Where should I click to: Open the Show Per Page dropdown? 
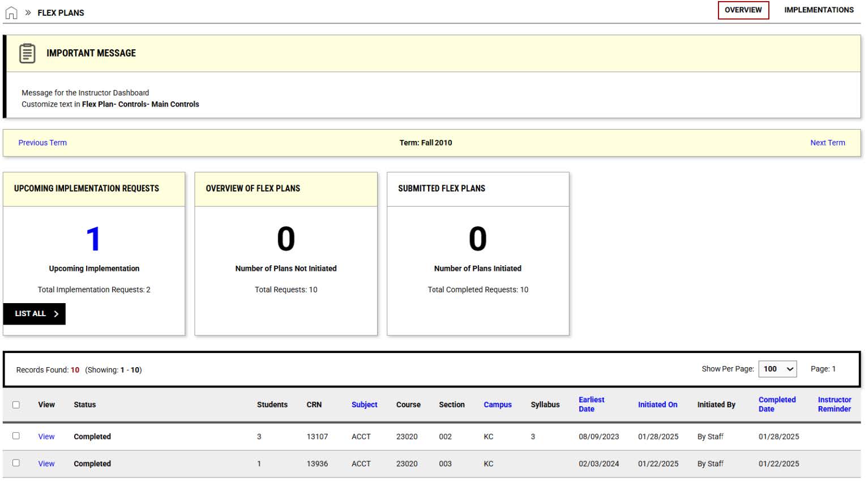click(777, 369)
